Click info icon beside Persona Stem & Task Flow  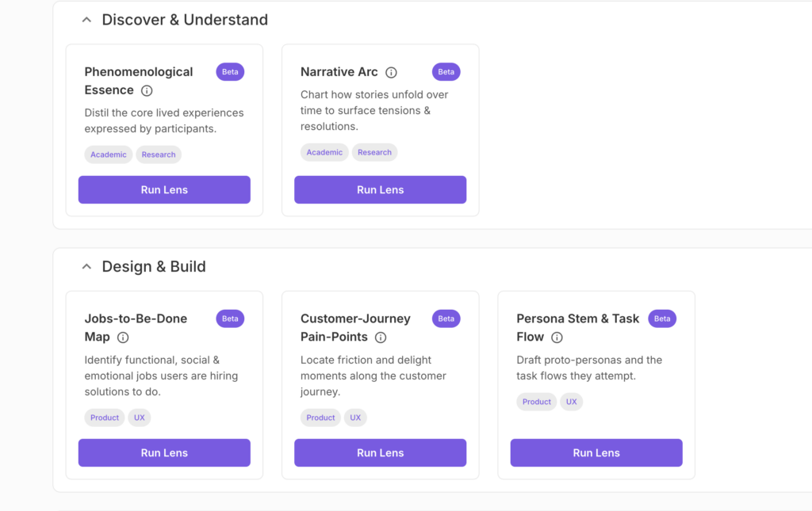557,338
